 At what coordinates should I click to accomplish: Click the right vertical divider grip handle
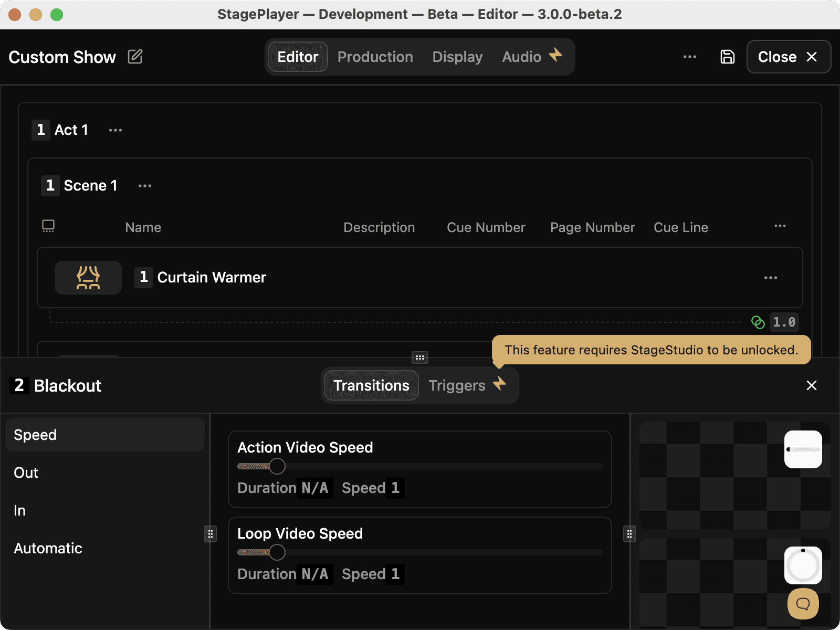pos(629,534)
